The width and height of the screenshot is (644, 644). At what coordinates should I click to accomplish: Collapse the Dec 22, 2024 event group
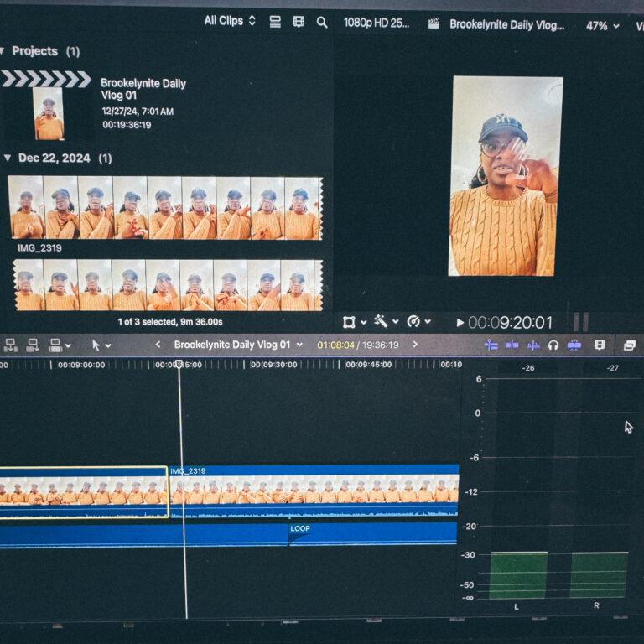pos(8,158)
